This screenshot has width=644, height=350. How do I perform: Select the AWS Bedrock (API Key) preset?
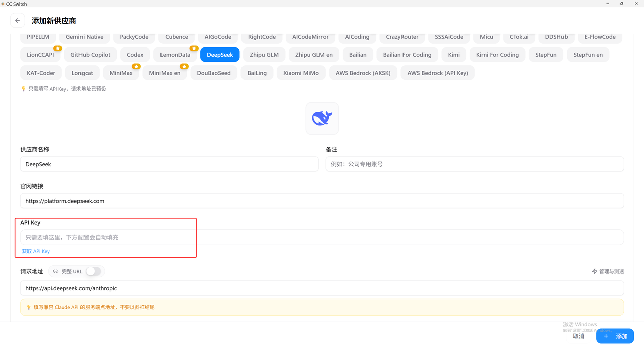pyautogui.click(x=438, y=73)
